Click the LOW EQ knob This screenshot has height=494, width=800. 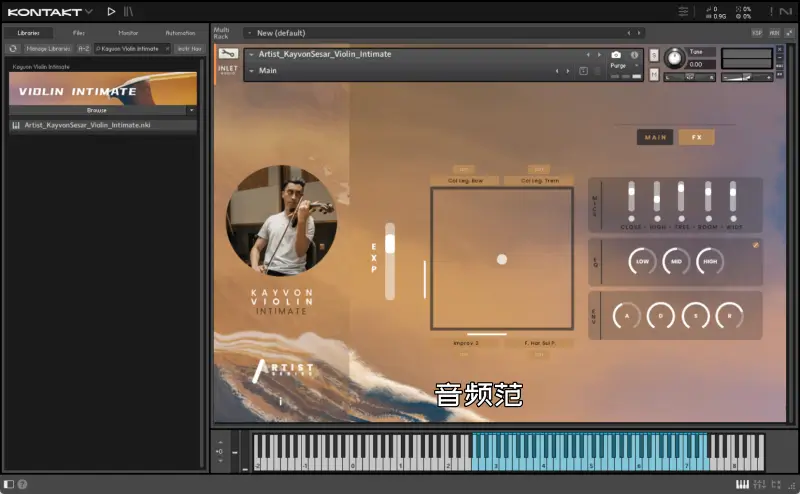pos(642,261)
